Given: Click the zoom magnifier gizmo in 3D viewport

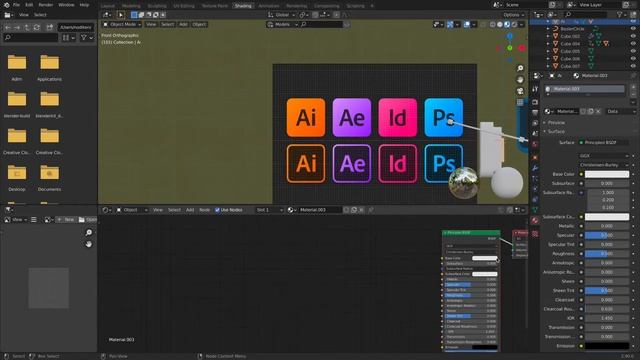Looking at the screenshot, I should click(520, 68).
